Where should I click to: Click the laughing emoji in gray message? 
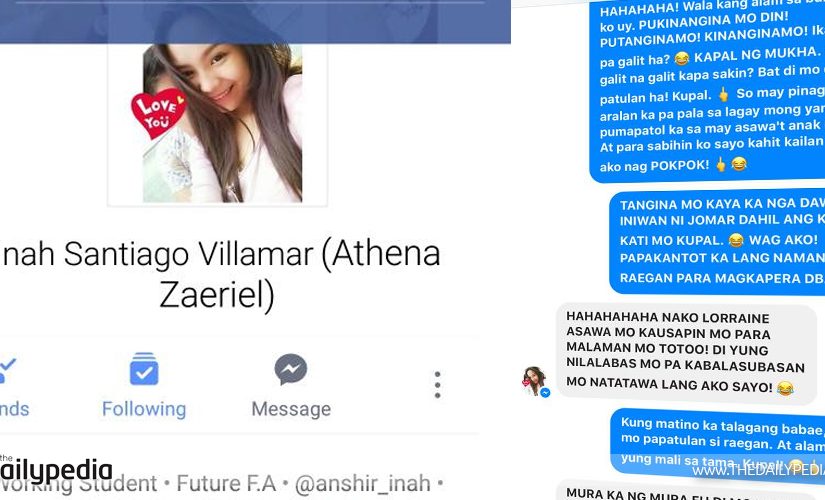785,388
